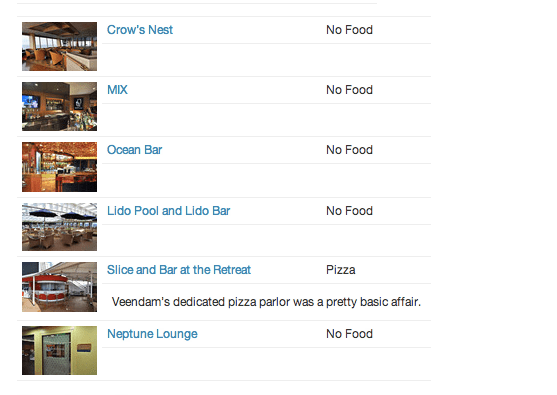Open the Ocean Bar link
557x395 pixels.
pos(135,150)
